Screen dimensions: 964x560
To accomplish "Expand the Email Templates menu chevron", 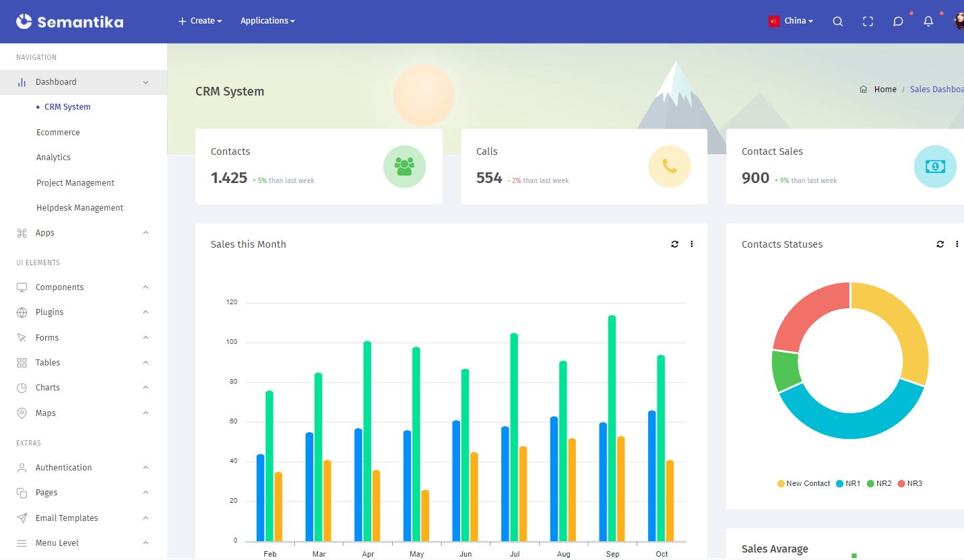I will pyautogui.click(x=146, y=518).
